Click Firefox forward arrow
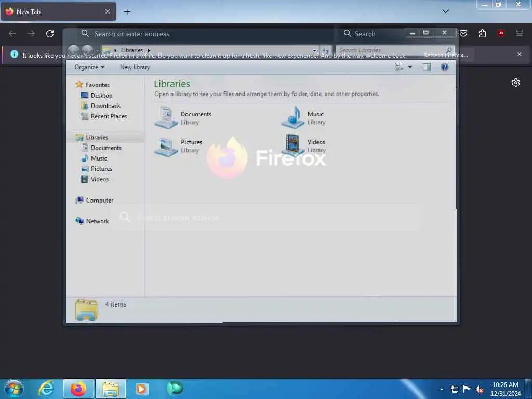 31,34
